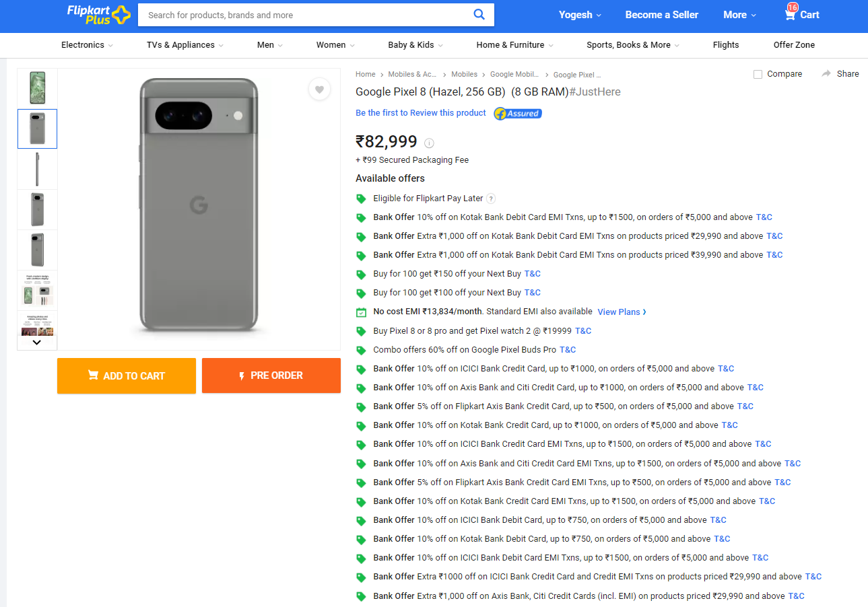Open T&C for ICICI Debit Card ₹750 offer

click(719, 520)
